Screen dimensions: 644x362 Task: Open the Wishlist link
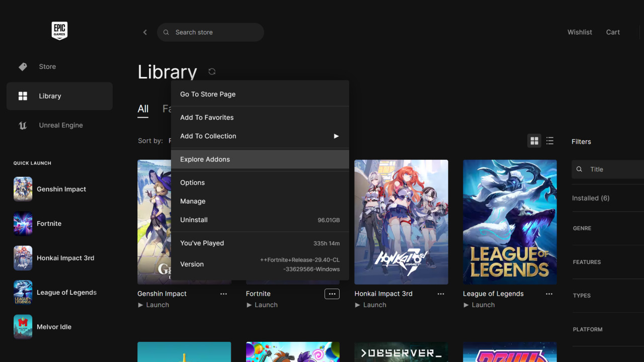(x=580, y=32)
